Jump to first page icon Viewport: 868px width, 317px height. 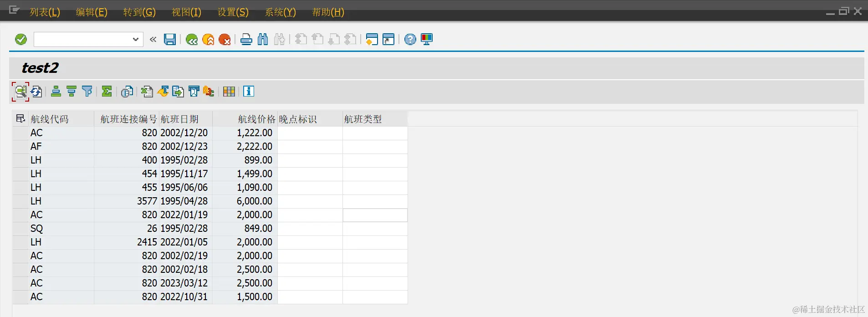click(301, 40)
